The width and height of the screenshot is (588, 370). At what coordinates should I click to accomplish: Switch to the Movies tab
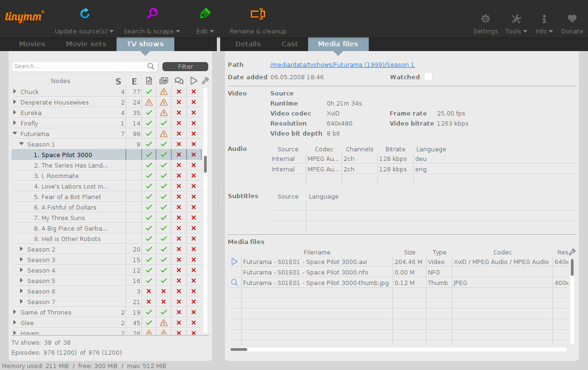(x=32, y=44)
